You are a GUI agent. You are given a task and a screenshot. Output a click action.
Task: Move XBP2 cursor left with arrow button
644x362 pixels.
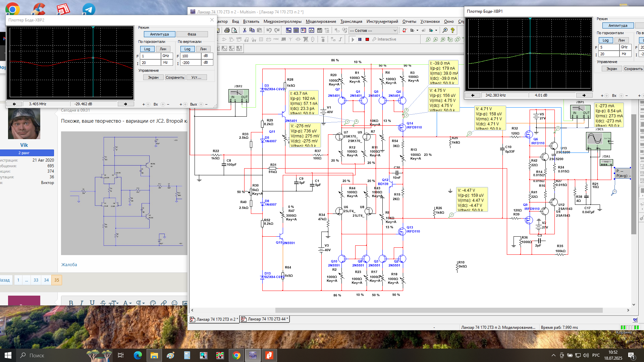(14, 104)
